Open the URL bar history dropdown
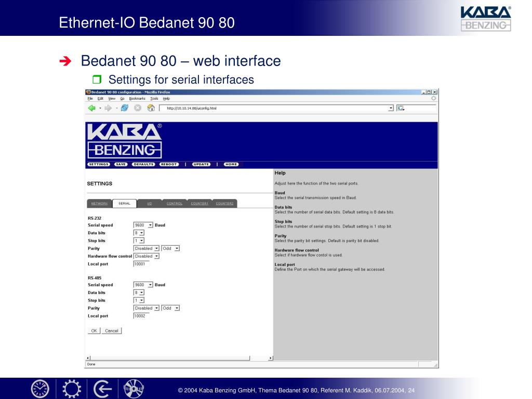Viewport: 532px width, 399px height. (391, 108)
